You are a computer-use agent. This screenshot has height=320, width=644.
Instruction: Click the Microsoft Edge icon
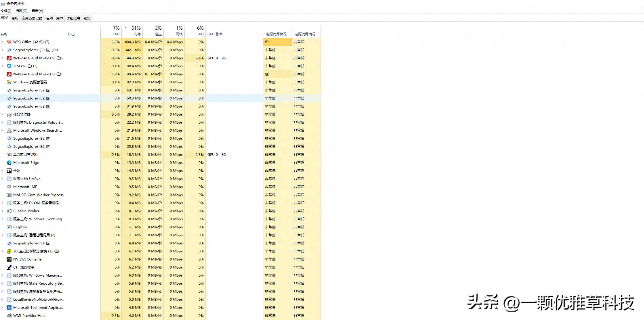pos(9,162)
